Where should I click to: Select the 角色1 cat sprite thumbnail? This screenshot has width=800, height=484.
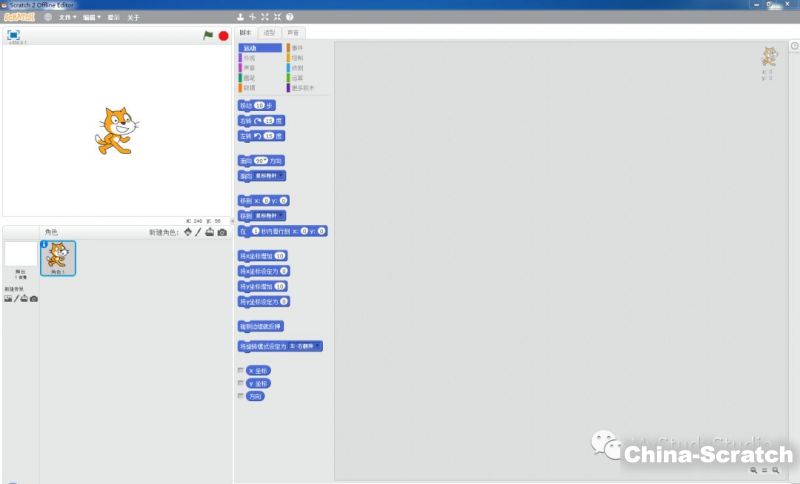(x=57, y=257)
